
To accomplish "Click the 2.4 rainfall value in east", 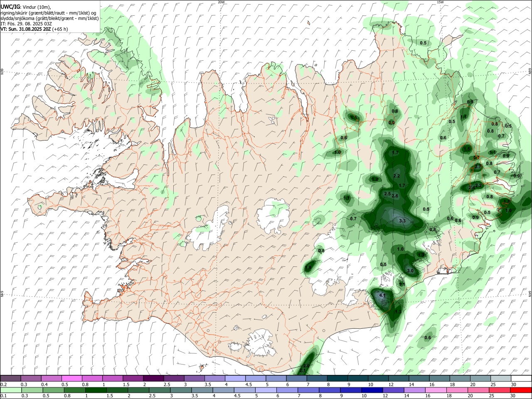I will (471, 187).
